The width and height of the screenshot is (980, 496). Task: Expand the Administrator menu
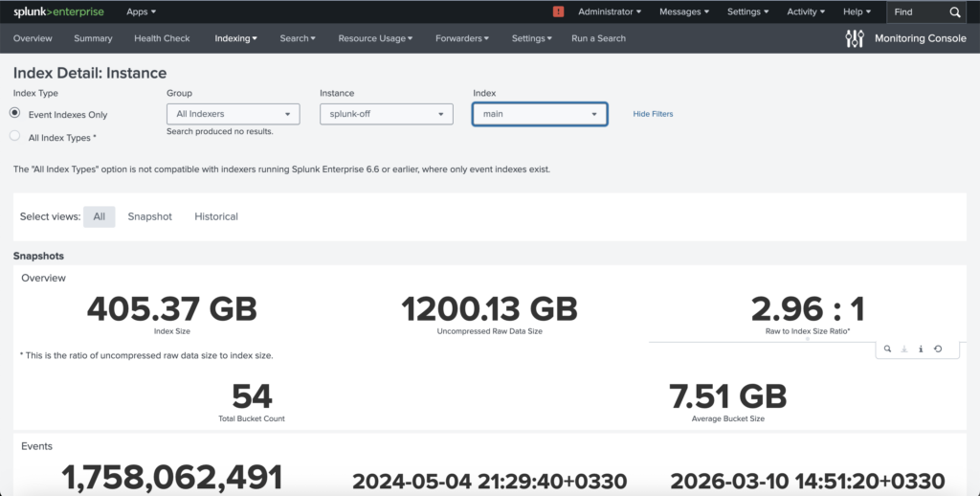click(x=610, y=11)
